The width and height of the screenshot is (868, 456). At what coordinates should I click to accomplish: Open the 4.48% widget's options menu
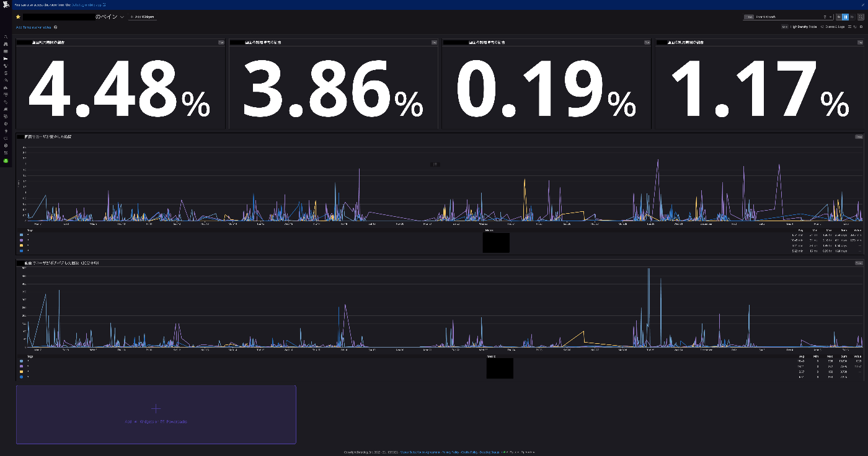[221, 42]
